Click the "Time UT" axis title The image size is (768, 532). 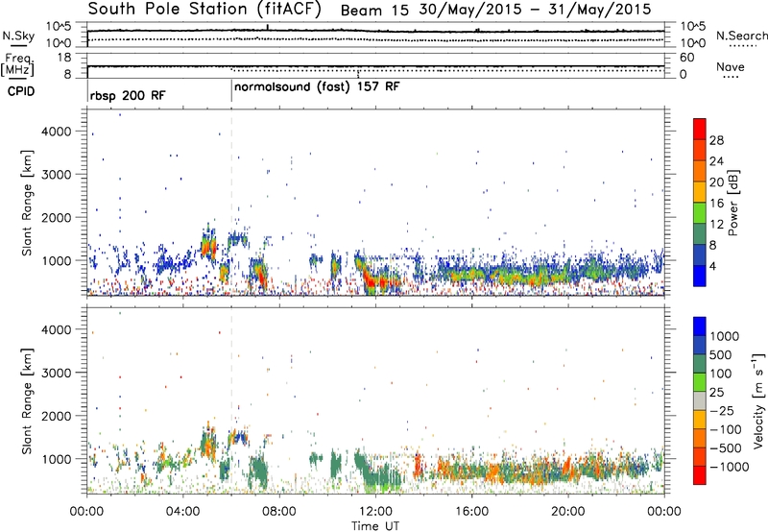pyautogui.click(x=375, y=526)
